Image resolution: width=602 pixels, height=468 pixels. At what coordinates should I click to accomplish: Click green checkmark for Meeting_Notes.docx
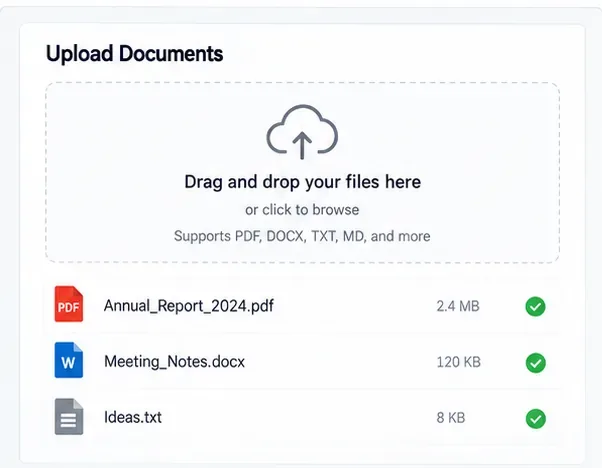(x=536, y=363)
